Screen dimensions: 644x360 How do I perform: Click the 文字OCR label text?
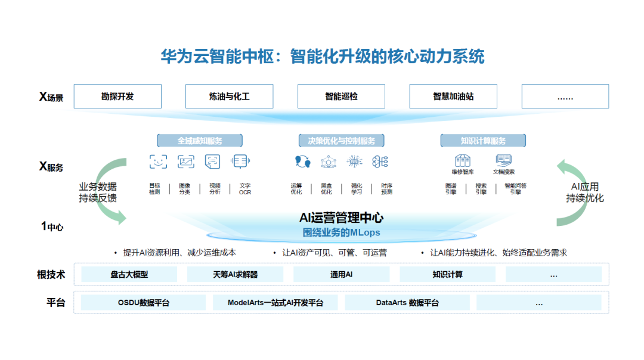(x=245, y=189)
